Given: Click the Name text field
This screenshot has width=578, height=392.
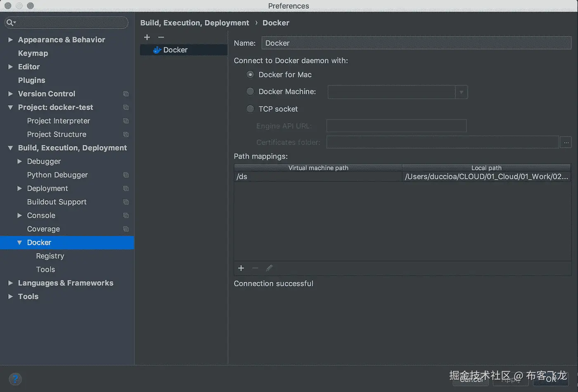Looking at the screenshot, I should click(x=416, y=43).
